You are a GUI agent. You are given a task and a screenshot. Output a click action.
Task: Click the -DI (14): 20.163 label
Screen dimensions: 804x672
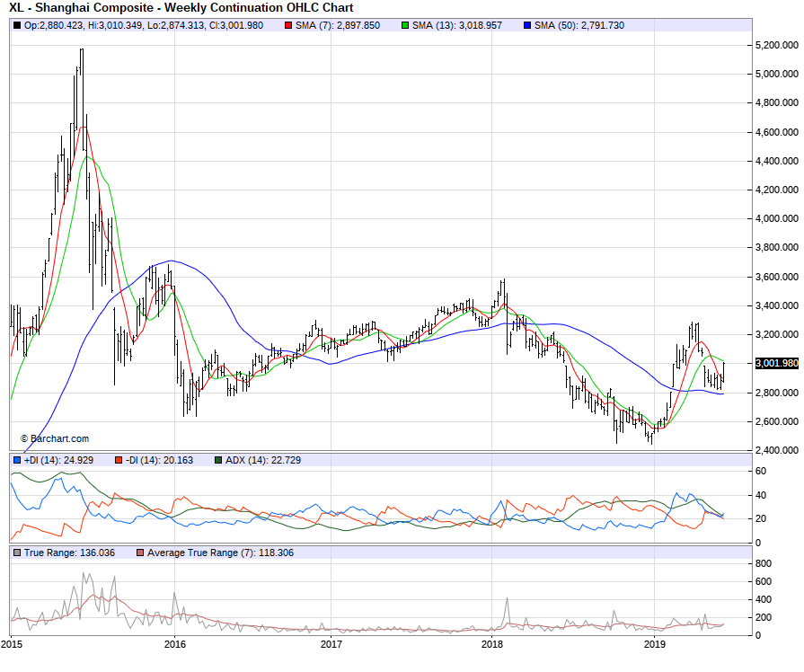click(x=160, y=460)
